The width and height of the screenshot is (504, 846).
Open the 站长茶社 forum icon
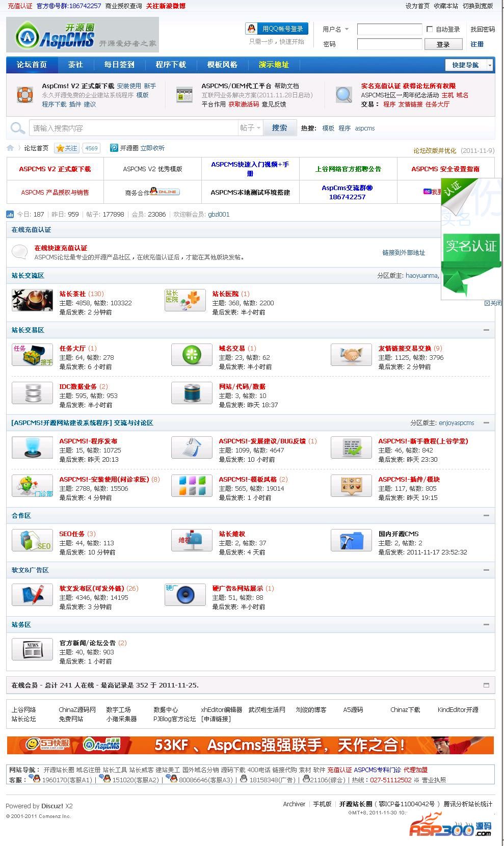point(32,300)
